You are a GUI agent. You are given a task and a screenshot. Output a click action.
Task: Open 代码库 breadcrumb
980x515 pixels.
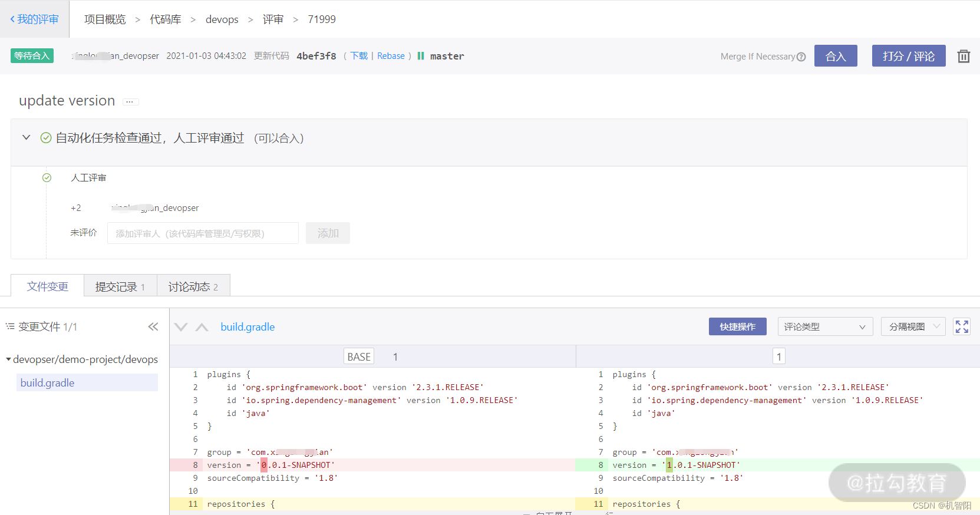pyautogui.click(x=166, y=19)
